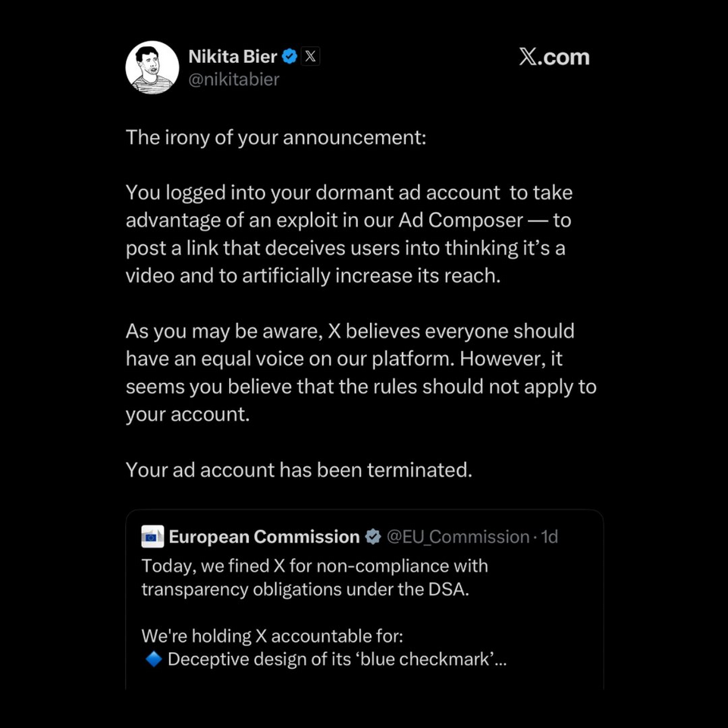Open Nikita Bier's profile avatar
Image resolution: width=728 pixels, height=728 pixels.
pyautogui.click(x=152, y=67)
